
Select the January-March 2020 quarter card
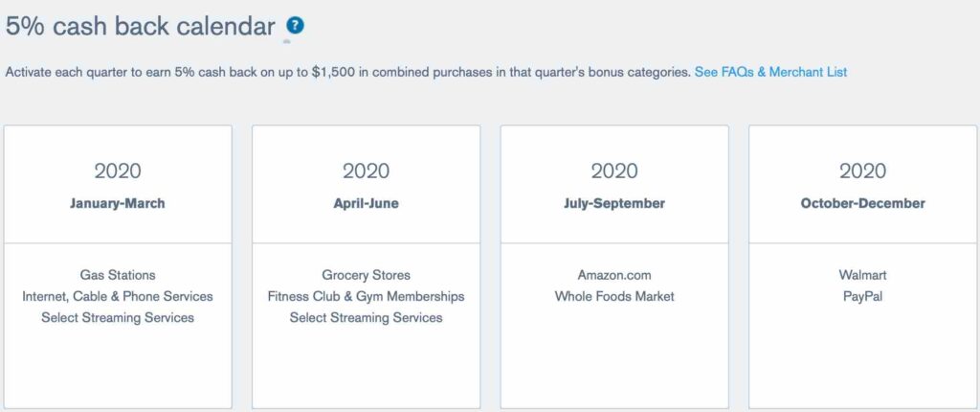coord(118,267)
